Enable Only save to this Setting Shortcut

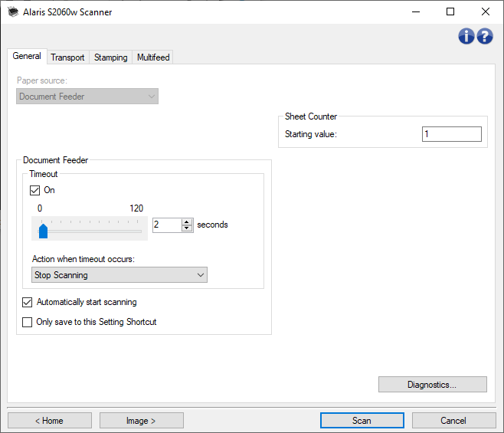[28, 322]
